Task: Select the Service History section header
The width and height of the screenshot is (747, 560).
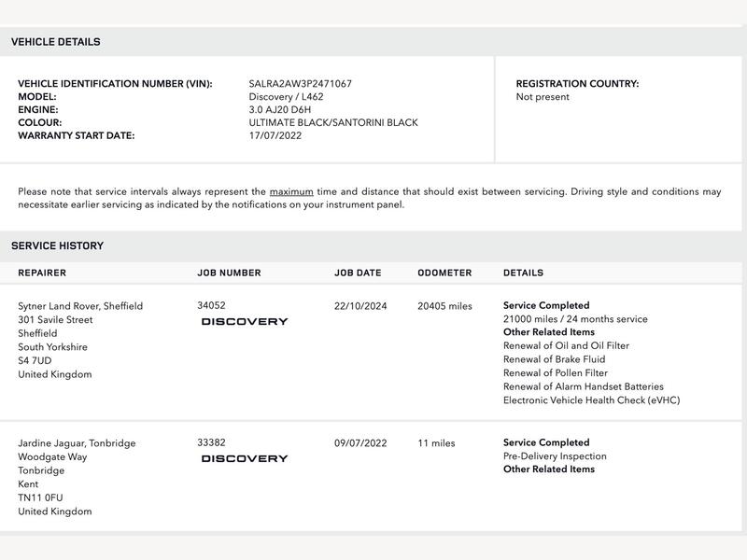Action: pos(58,246)
